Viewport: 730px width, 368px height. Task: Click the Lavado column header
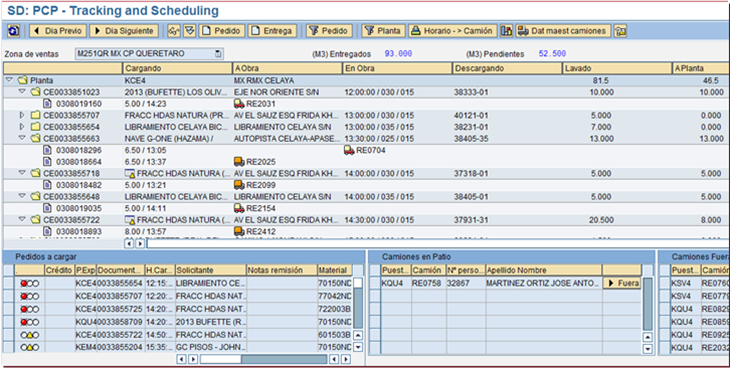(x=617, y=68)
